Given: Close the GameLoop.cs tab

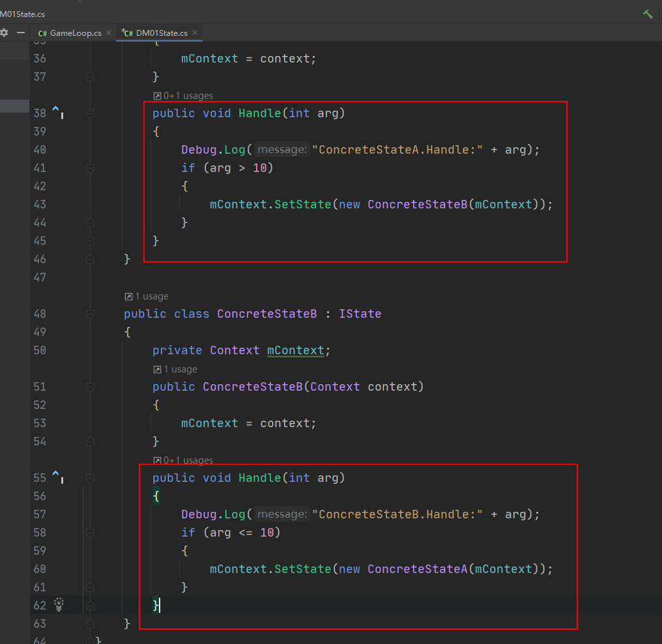Looking at the screenshot, I should click(109, 33).
